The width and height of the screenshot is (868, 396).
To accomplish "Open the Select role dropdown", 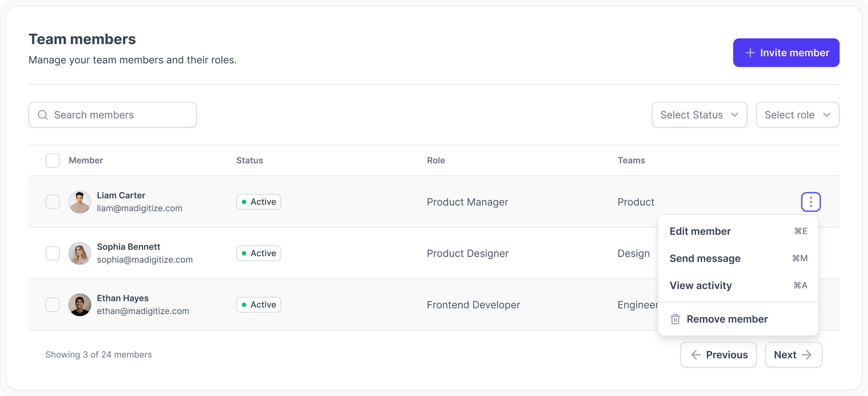I will [x=797, y=115].
